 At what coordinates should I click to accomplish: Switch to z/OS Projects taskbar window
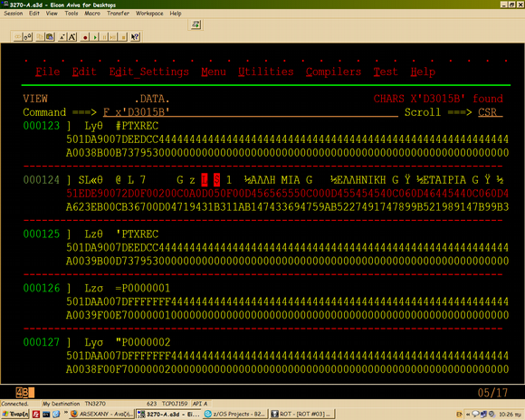tap(235, 414)
